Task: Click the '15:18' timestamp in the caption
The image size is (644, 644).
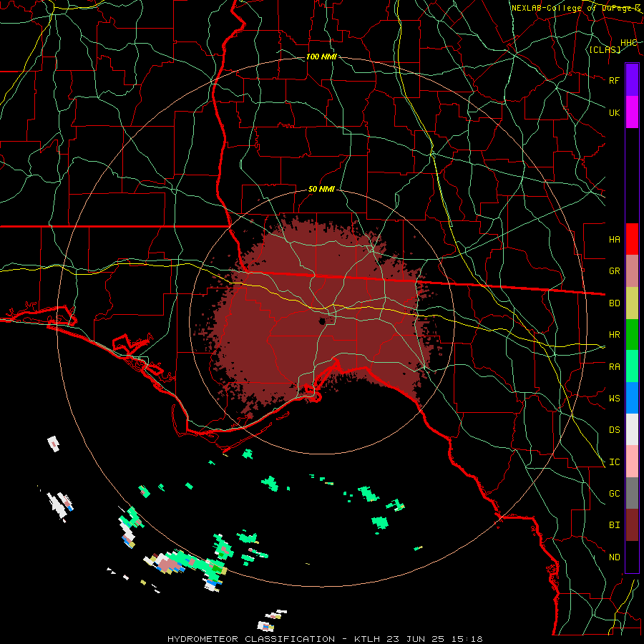Action: (468, 639)
